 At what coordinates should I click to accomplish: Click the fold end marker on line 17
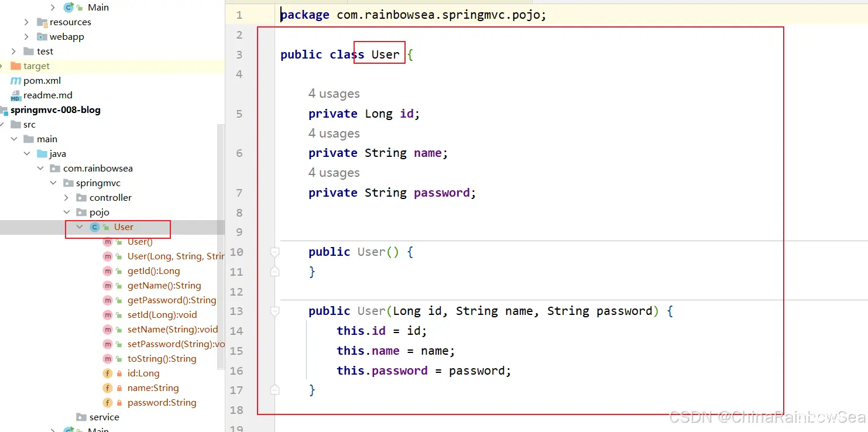point(275,390)
